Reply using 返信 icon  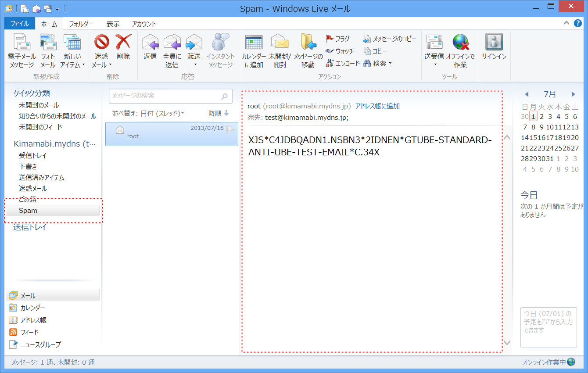point(150,47)
